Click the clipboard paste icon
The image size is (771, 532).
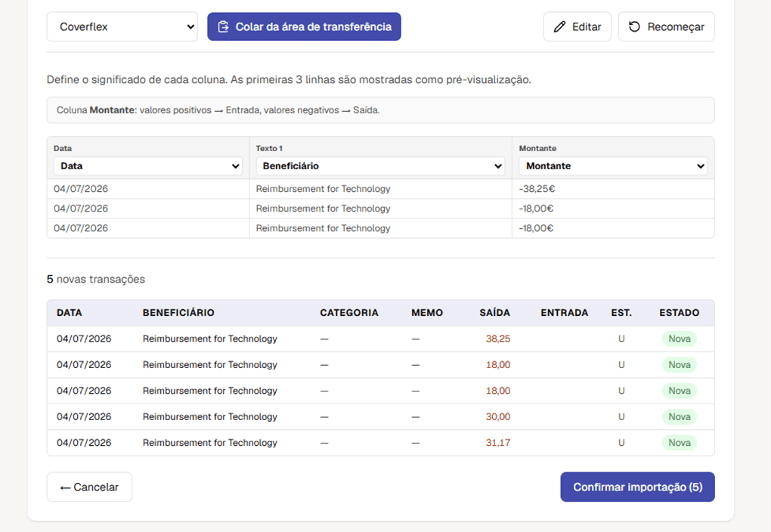click(x=223, y=26)
